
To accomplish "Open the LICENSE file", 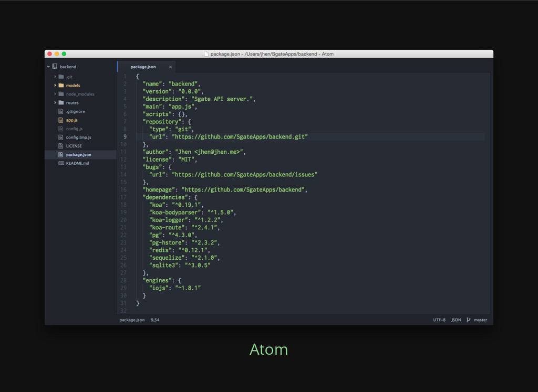I will (74, 146).
